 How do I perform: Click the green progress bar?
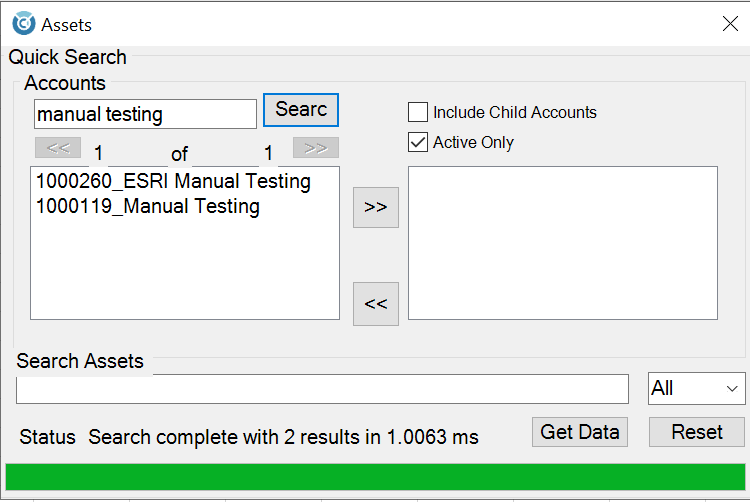pos(375,477)
